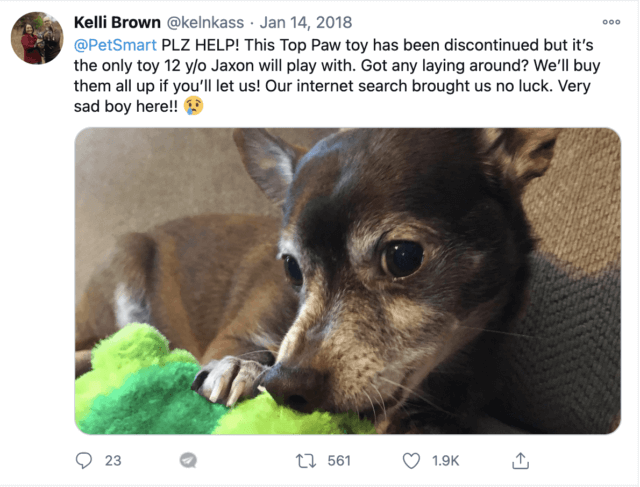Click the 'sad boy here!!' tweet line
Viewport: 640px width, 487px height.
pos(126,107)
